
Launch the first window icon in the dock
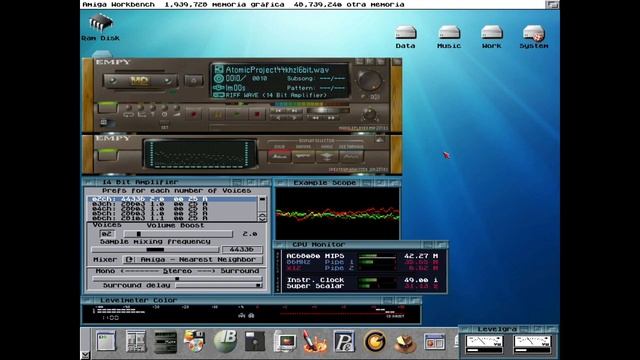pyautogui.click(x=106, y=341)
